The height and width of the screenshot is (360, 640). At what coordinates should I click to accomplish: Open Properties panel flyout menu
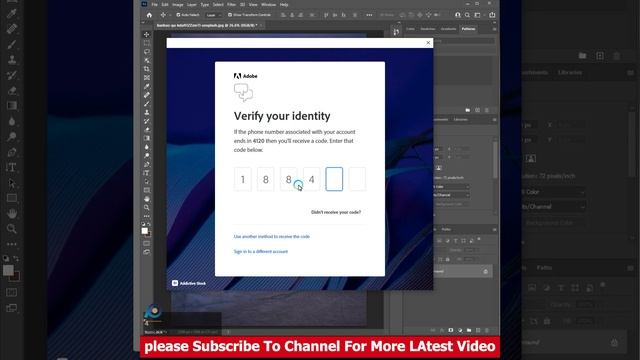coord(494,120)
